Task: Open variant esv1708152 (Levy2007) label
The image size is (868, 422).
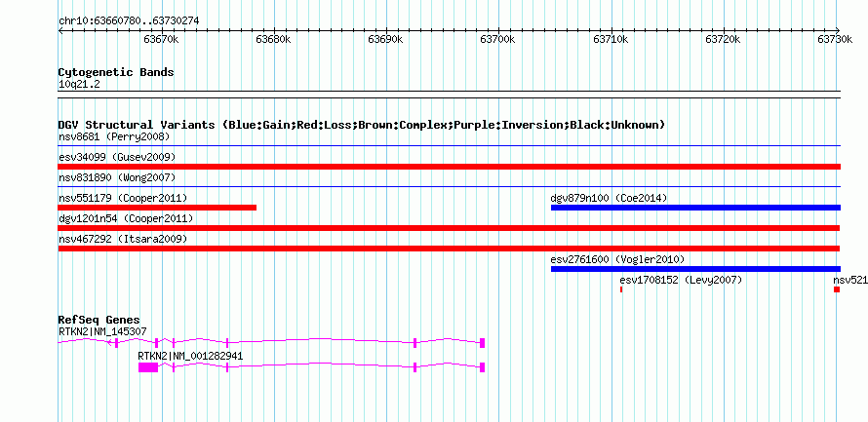Action: [681, 280]
